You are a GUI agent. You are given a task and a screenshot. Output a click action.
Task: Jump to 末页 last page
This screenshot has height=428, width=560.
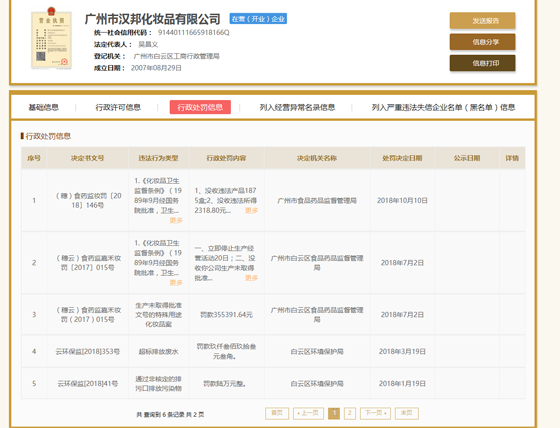point(407,413)
